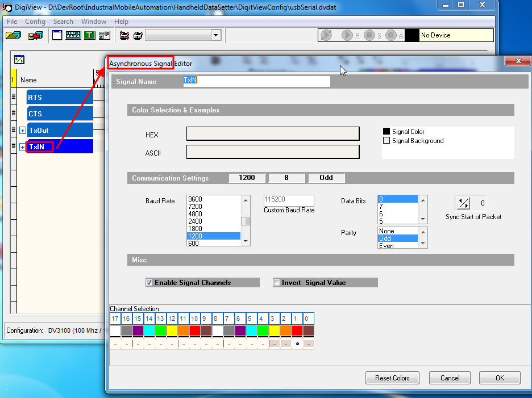Select 2400 in Baud Rate list
The width and height of the screenshot is (532, 398).
tap(214, 221)
